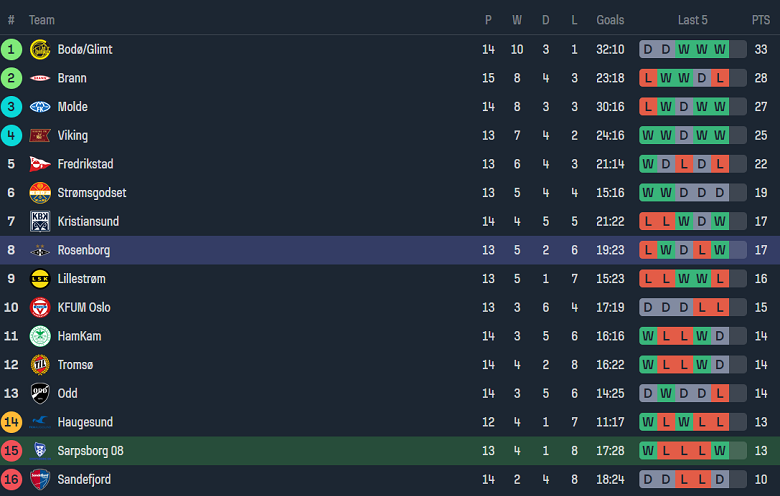Click the Tromsø team badge
Image resolution: width=780 pixels, height=496 pixels.
pyautogui.click(x=40, y=365)
